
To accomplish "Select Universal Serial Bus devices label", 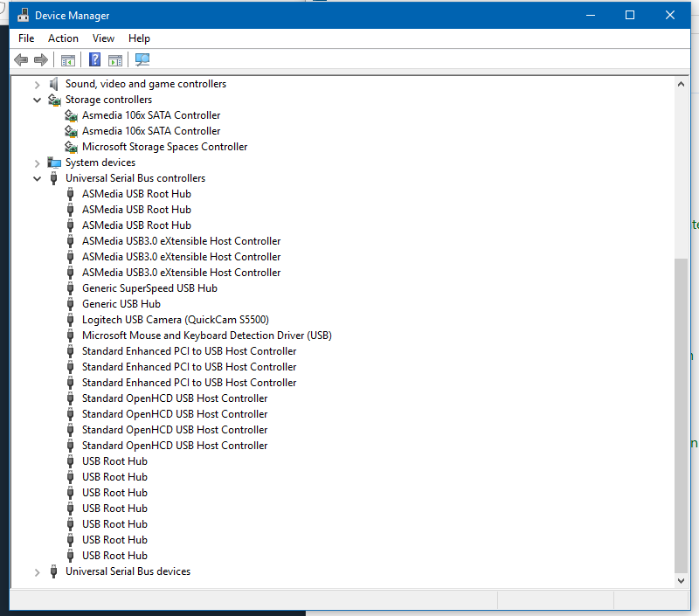I will coord(128,571).
